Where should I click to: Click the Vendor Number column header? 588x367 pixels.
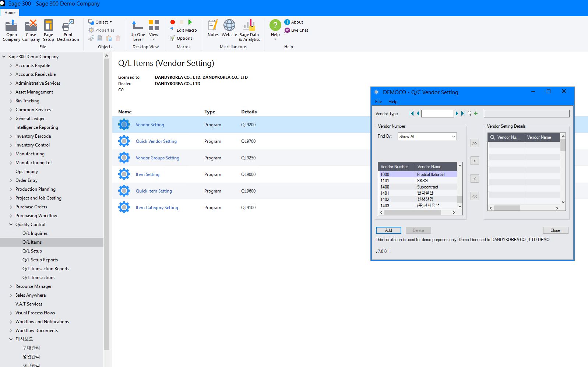click(x=397, y=167)
